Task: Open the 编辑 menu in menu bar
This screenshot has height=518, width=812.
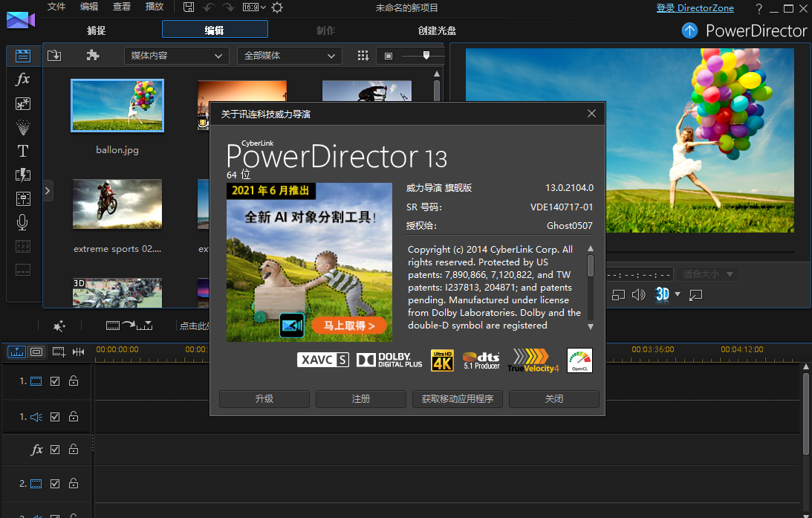Action: 89,7
